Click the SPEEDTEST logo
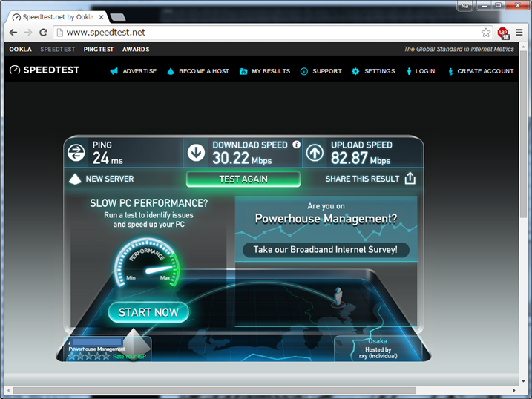The height and width of the screenshot is (399, 532). coord(45,70)
